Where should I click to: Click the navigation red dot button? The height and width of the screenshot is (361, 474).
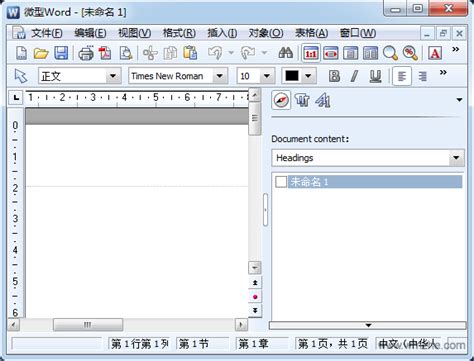255,297
